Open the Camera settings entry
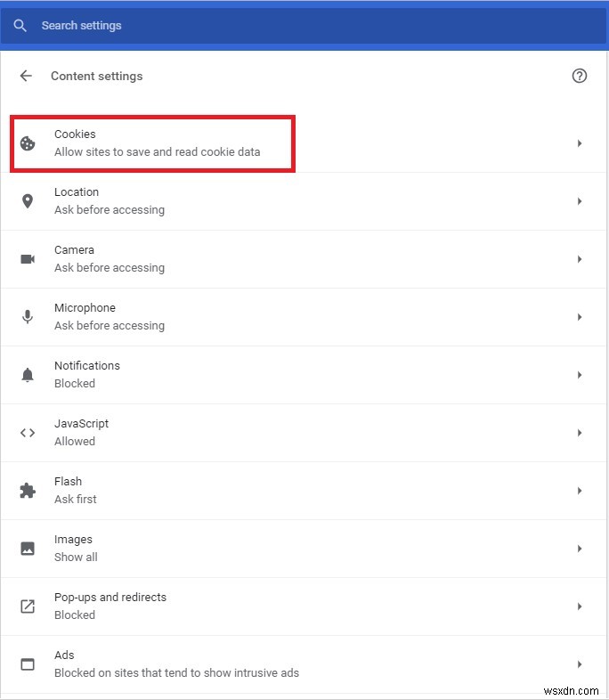Screen dimensions: 609x700 pyautogui.click(x=304, y=259)
